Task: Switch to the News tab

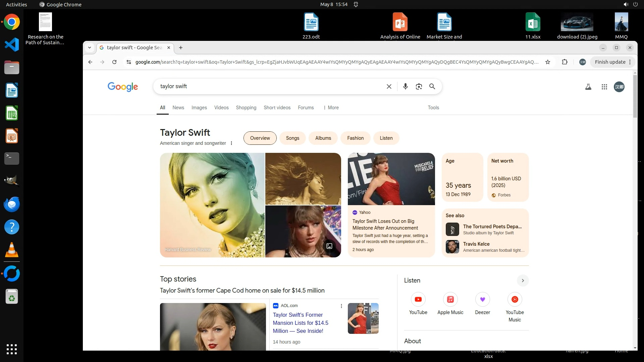Action: point(178,108)
